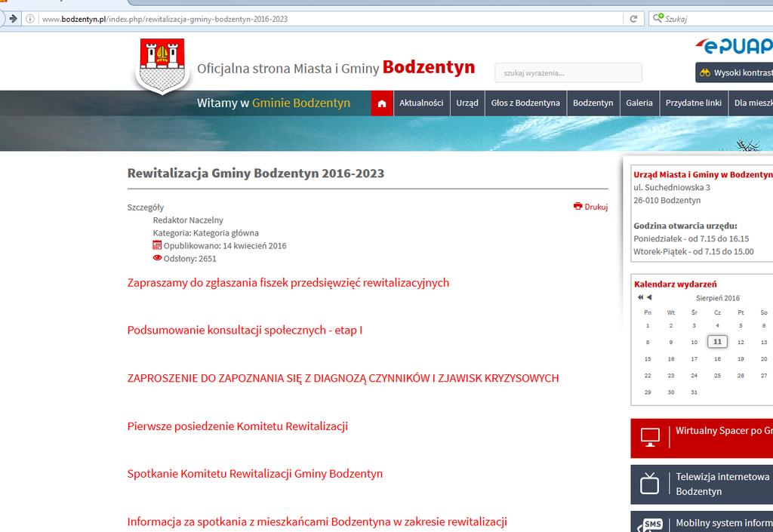This screenshot has height=532, width=773.
Task: Open the Urząd menu item
Action: [467, 103]
